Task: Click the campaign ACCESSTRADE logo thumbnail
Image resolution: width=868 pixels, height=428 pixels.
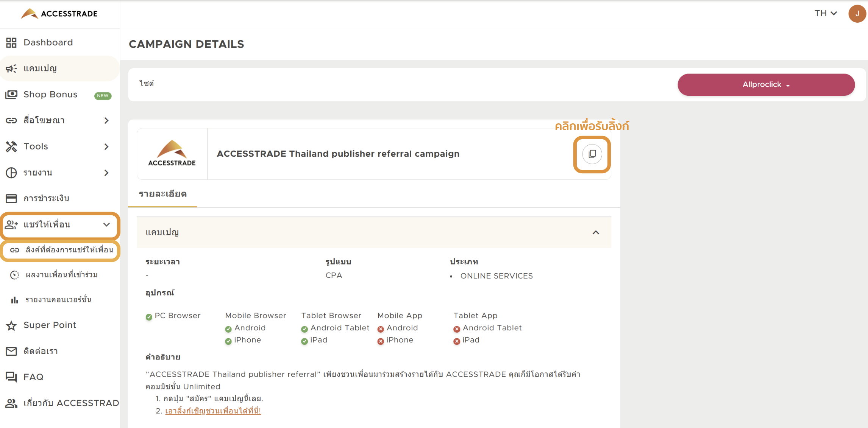Action: click(x=172, y=154)
